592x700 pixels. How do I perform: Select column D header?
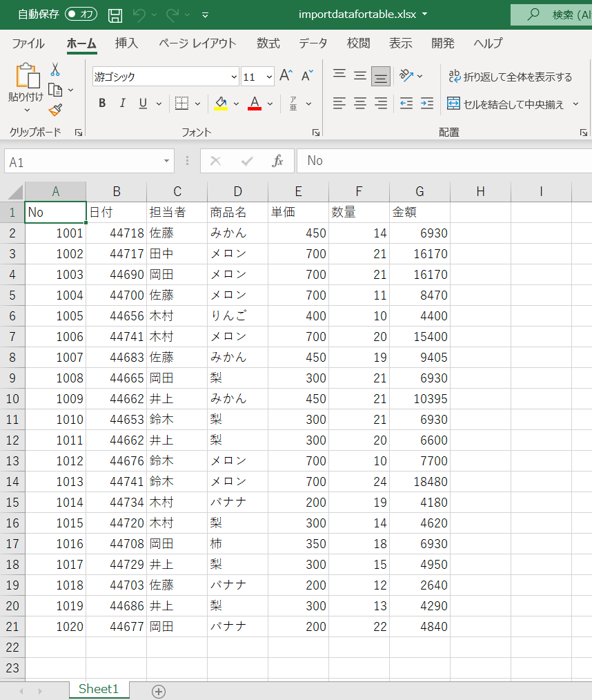click(x=238, y=192)
